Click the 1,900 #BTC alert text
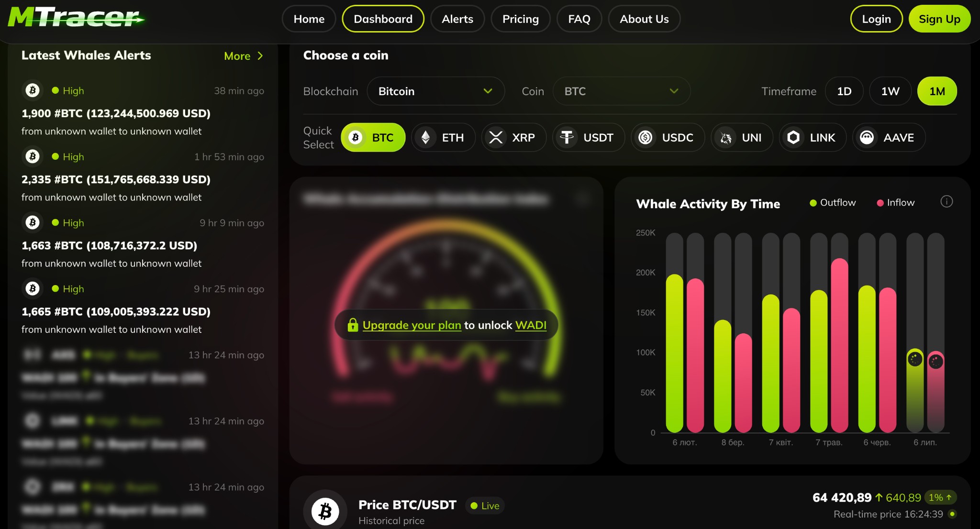Viewport: 980px width, 529px height. pos(116,113)
